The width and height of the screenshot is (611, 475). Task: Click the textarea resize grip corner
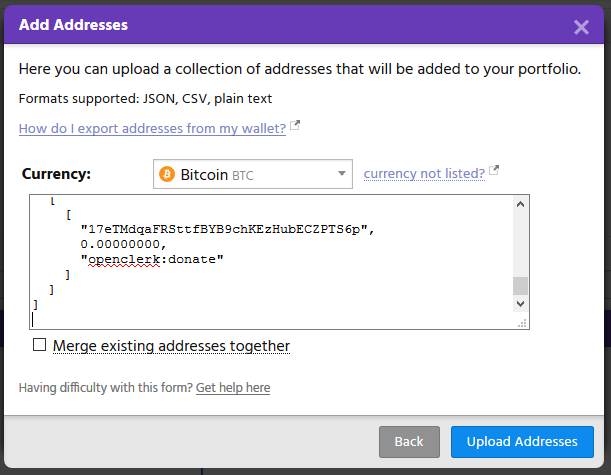(522, 323)
